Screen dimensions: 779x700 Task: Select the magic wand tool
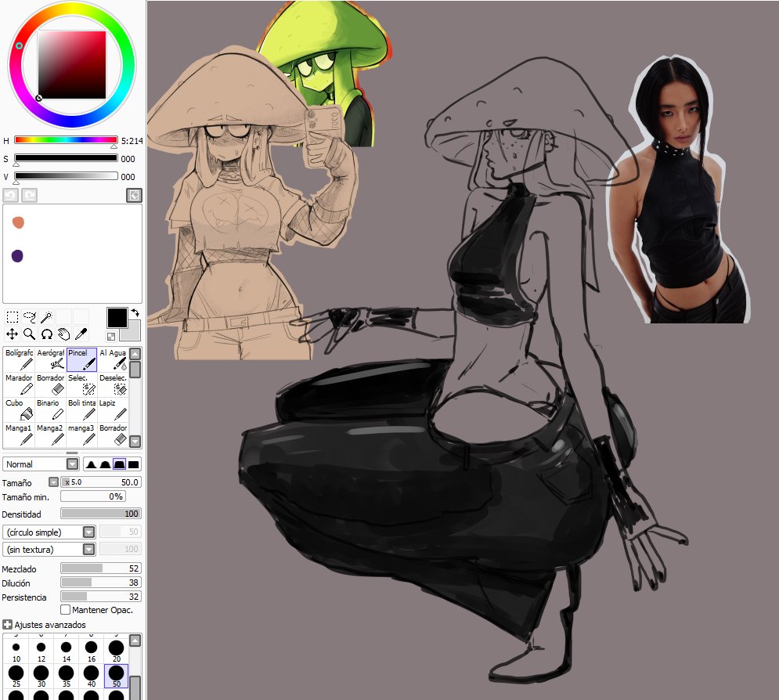coord(47,317)
